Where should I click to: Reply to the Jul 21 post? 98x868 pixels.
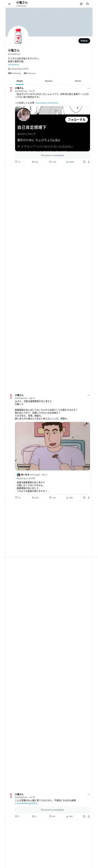coord(18,162)
